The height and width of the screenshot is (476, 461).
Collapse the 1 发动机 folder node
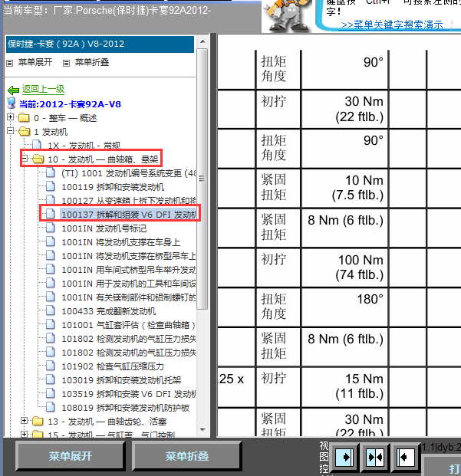coord(10,131)
